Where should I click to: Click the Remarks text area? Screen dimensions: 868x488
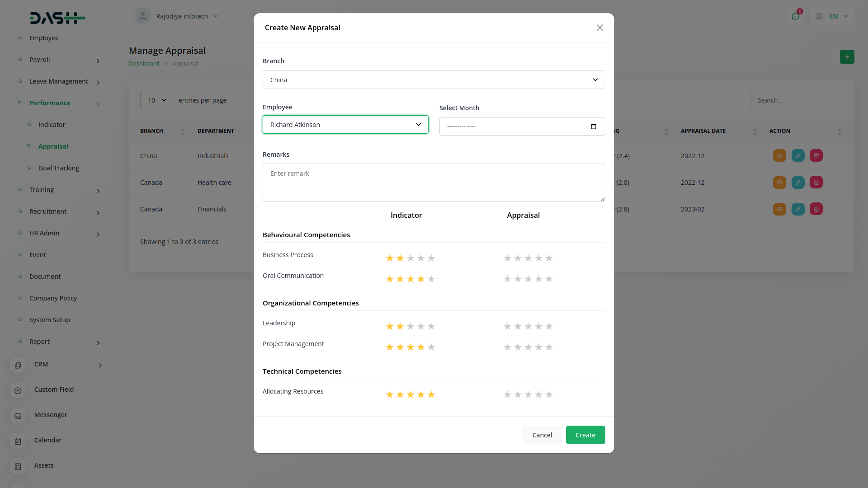point(434,183)
